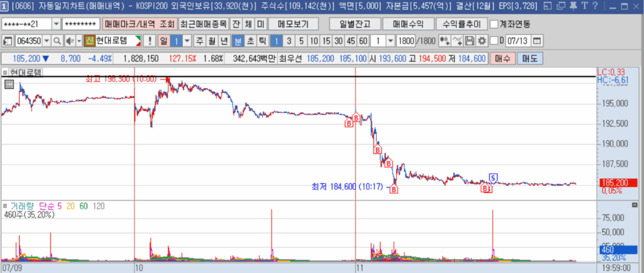The width and height of the screenshot is (644, 273).
Task: Click the 메모보기 button
Action: click(292, 24)
